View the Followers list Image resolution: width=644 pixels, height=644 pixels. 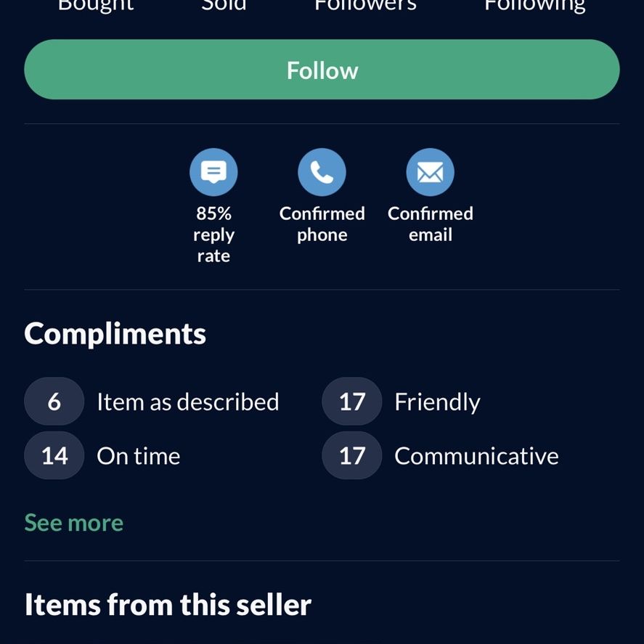click(365, 6)
